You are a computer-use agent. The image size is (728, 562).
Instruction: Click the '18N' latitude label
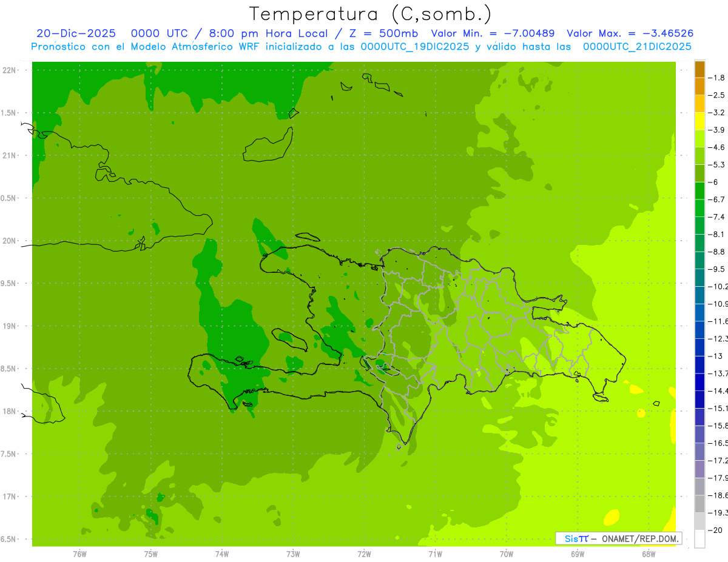[x=10, y=412]
